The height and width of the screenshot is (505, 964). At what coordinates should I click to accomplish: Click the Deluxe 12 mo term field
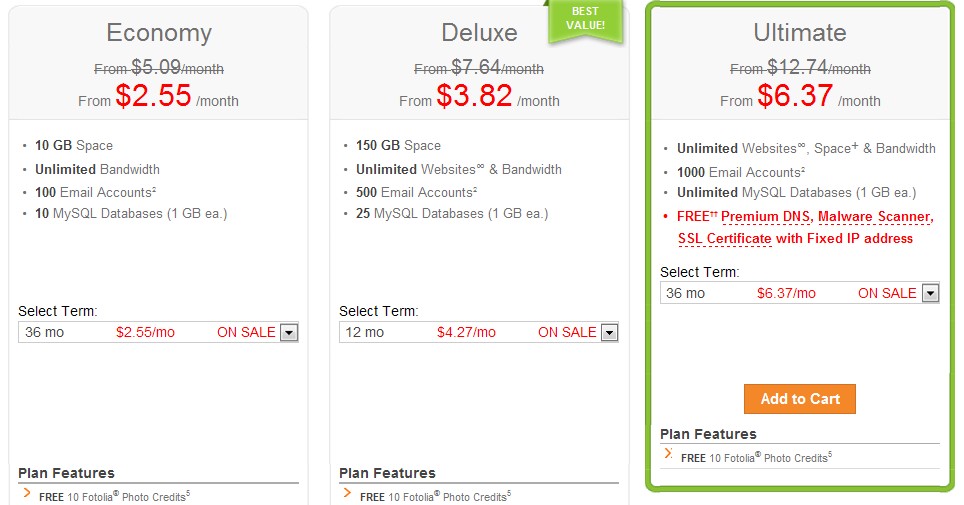coord(478,333)
